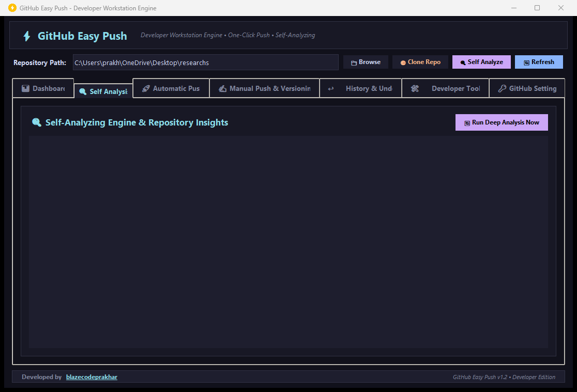Screen dimensions: 577x392
Task: Click the GitHub Easy Push v1.2 version text
Action: (504, 378)
